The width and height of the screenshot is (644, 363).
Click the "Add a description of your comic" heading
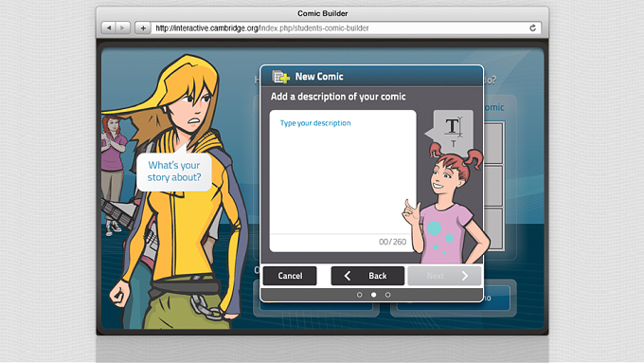pos(338,97)
